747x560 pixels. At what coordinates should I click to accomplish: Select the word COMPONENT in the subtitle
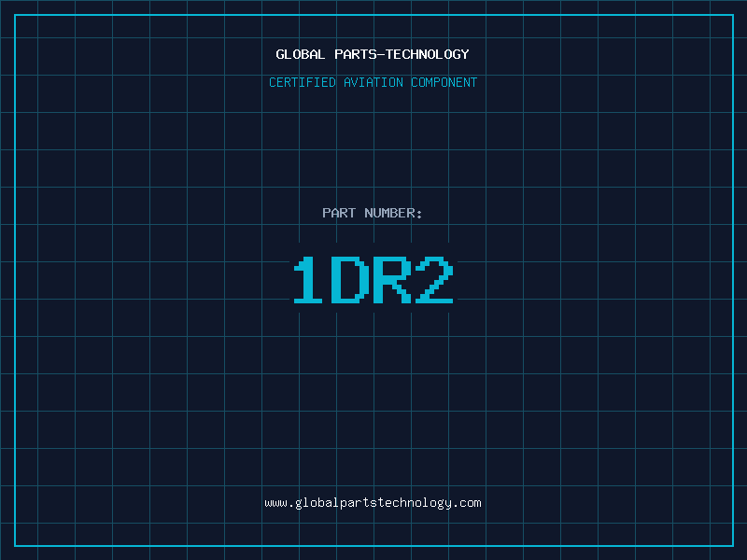pos(444,83)
